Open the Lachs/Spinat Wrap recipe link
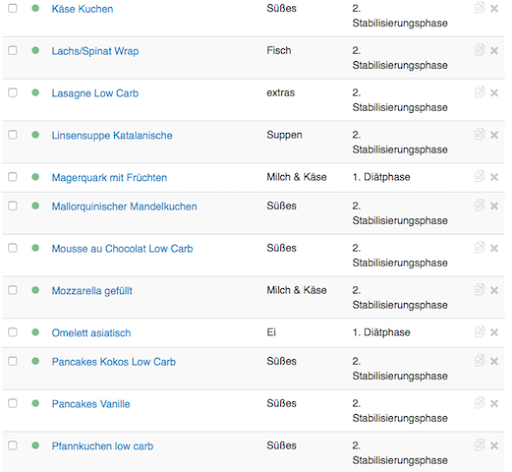Viewport: 512px width, 472px height. pyautogui.click(x=95, y=51)
